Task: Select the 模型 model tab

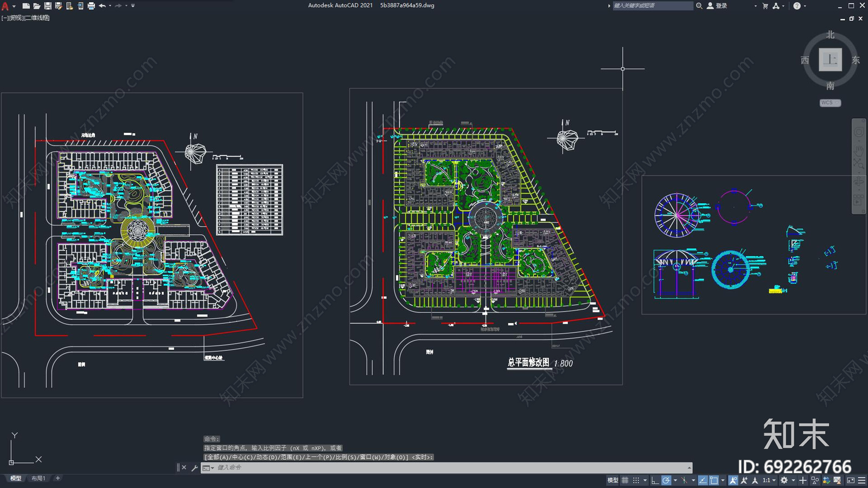Action: pos(16,478)
